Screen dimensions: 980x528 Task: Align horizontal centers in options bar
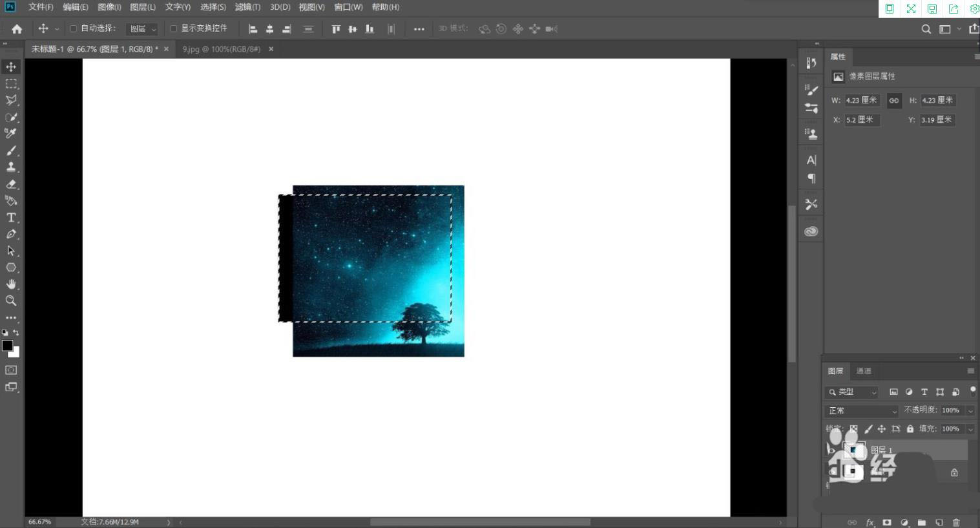tap(270, 29)
